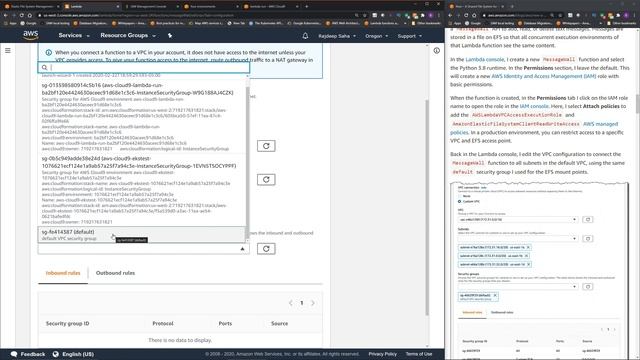640x360 pixels.
Task: Reload the Lambda console page
Action: click(x=22, y=15)
